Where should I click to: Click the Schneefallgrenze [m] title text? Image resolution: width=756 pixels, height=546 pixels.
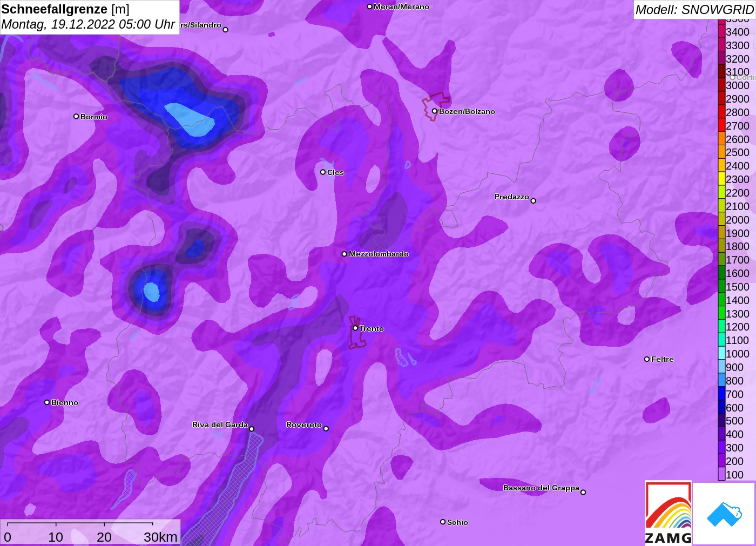pyautogui.click(x=65, y=9)
